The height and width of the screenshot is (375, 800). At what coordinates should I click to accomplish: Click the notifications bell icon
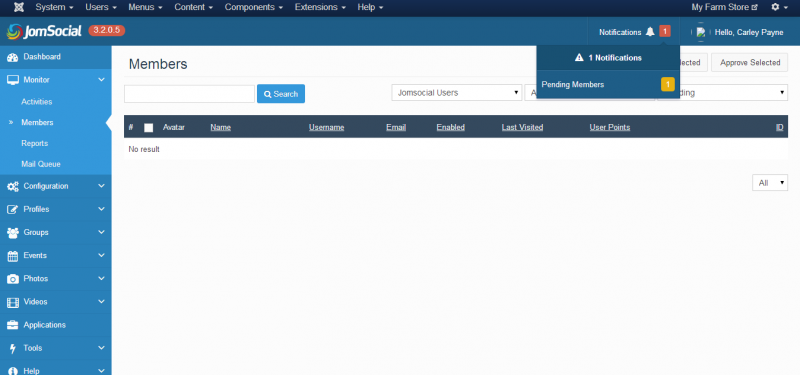tap(649, 32)
